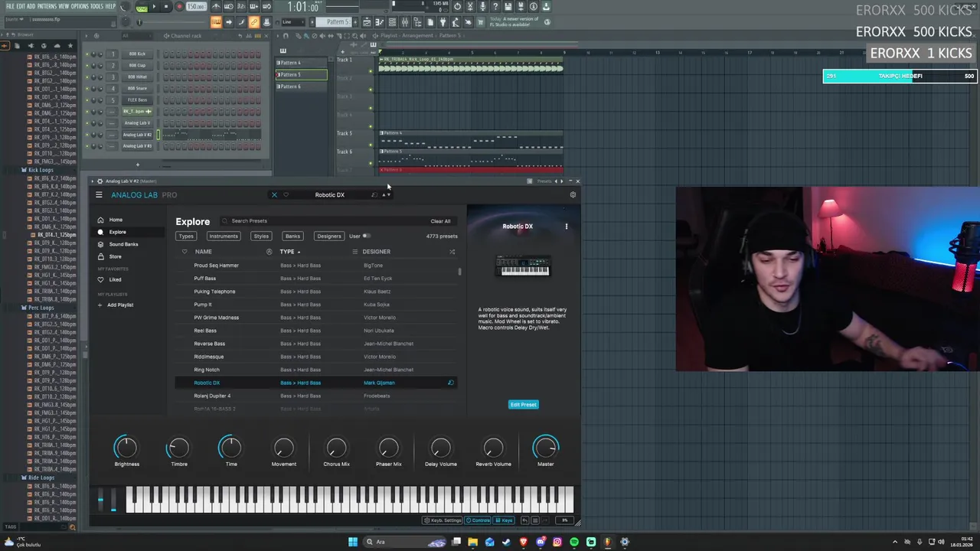
Task: Click the Timbre knob
Action: [x=178, y=448]
